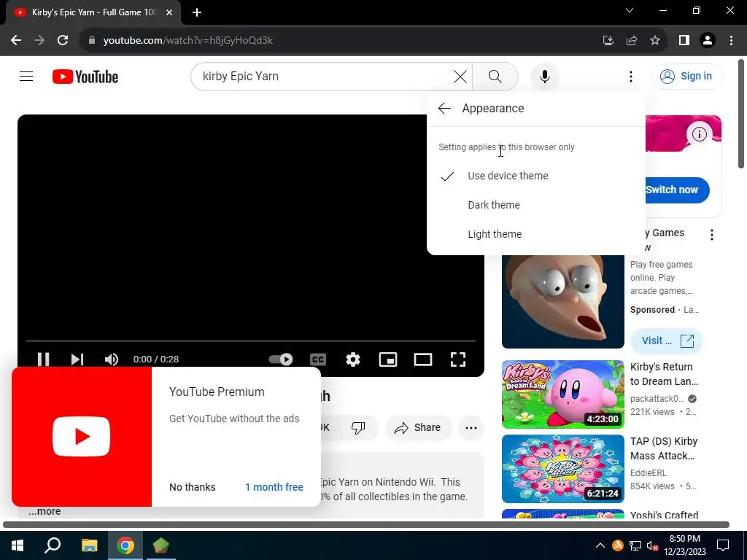Open player settings gear
747x560 pixels.
[352, 359]
